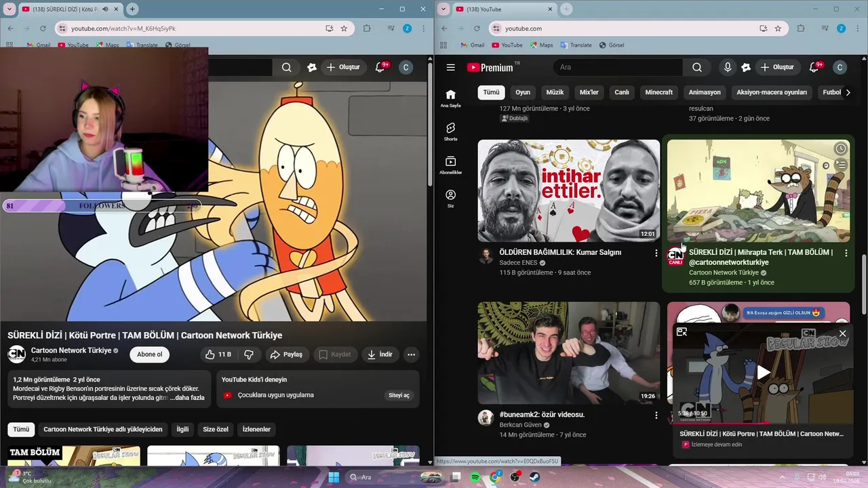Bookmark the page with star in left window

tap(344, 28)
